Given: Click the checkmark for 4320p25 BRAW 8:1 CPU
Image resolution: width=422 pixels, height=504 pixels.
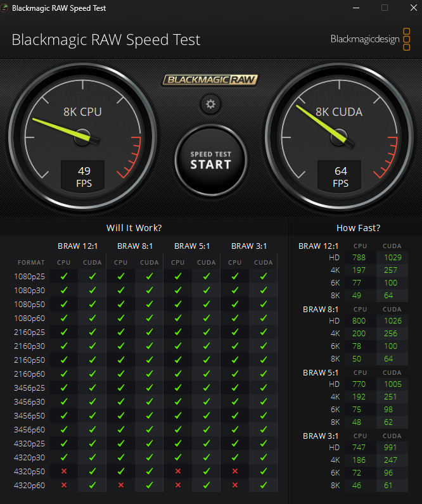Looking at the screenshot, I should (121, 443).
